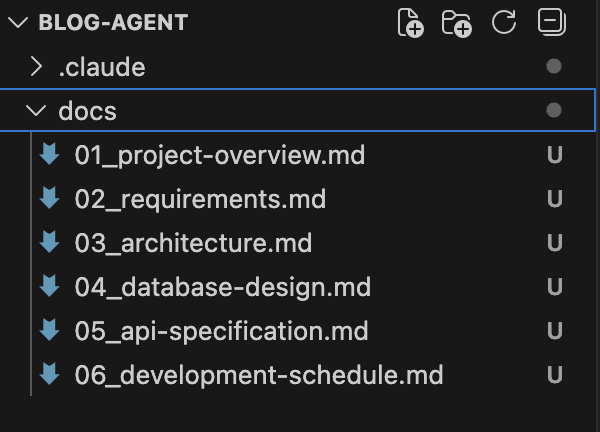The image size is (600, 432).
Task: Expand the .claude folder chevron
Action: click(37, 67)
